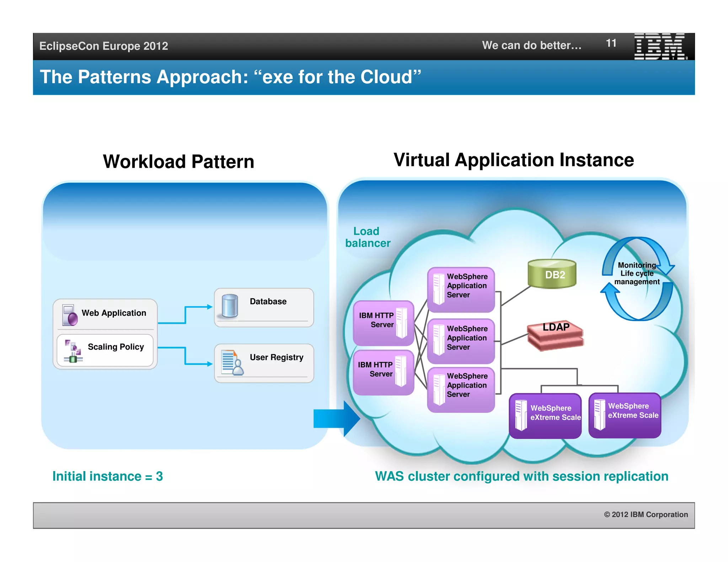Select the bottom WebSphere Application Server node

point(461,389)
